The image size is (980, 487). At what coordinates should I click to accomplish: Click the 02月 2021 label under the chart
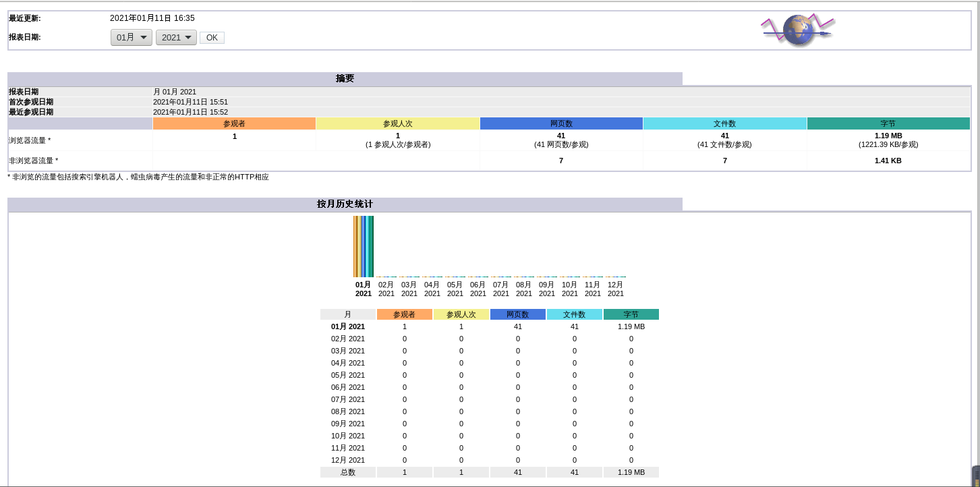point(386,289)
